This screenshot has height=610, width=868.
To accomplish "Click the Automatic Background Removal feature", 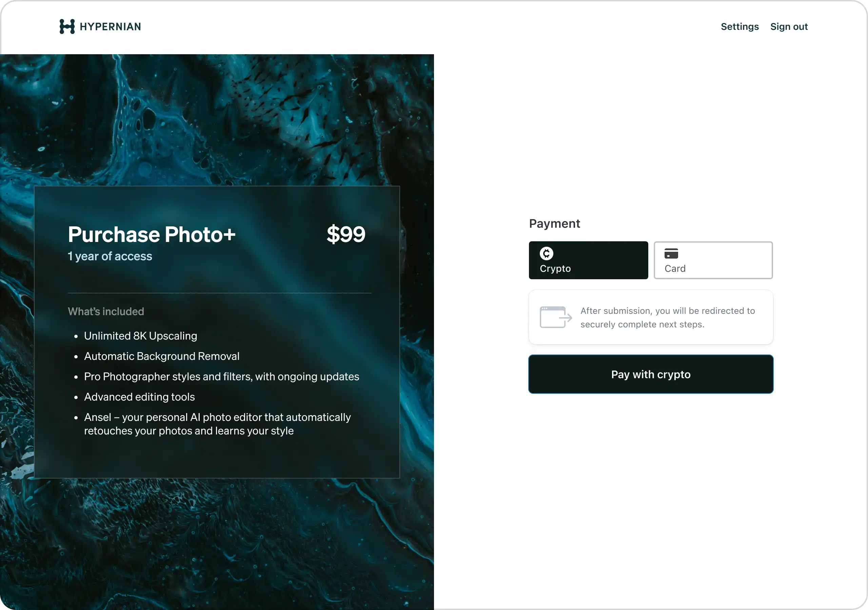I will point(161,357).
